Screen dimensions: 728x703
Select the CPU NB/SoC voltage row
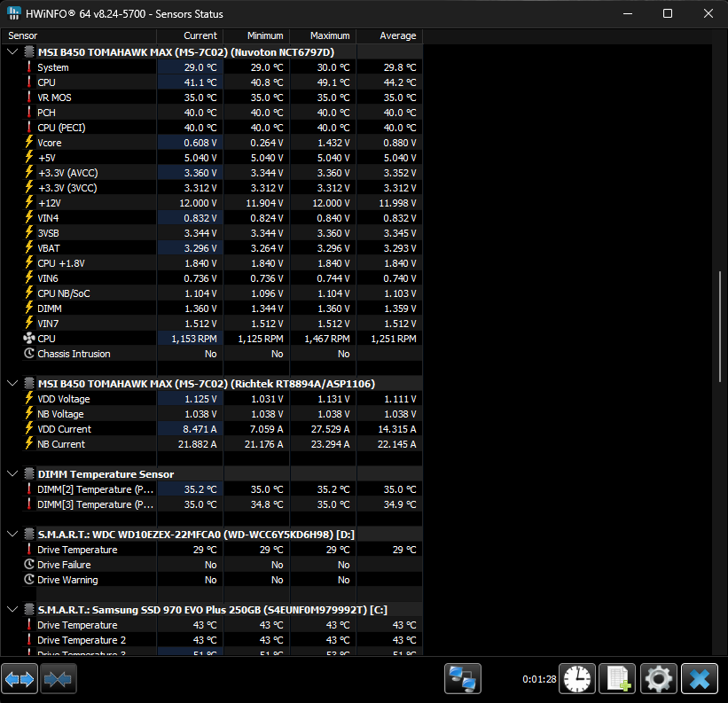222,293
